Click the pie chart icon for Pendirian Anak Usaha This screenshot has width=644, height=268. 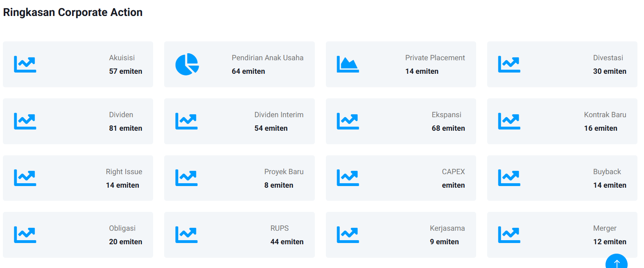pos(187,64)
